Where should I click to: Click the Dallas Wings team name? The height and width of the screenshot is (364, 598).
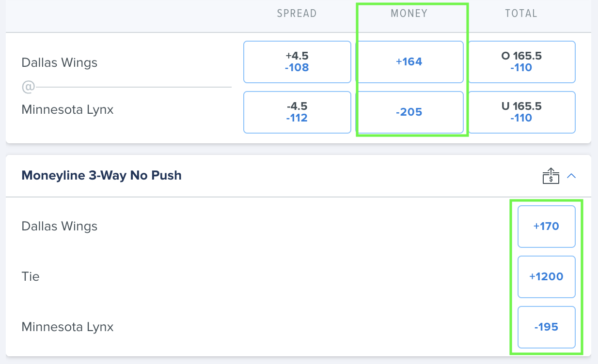(59, 62)
